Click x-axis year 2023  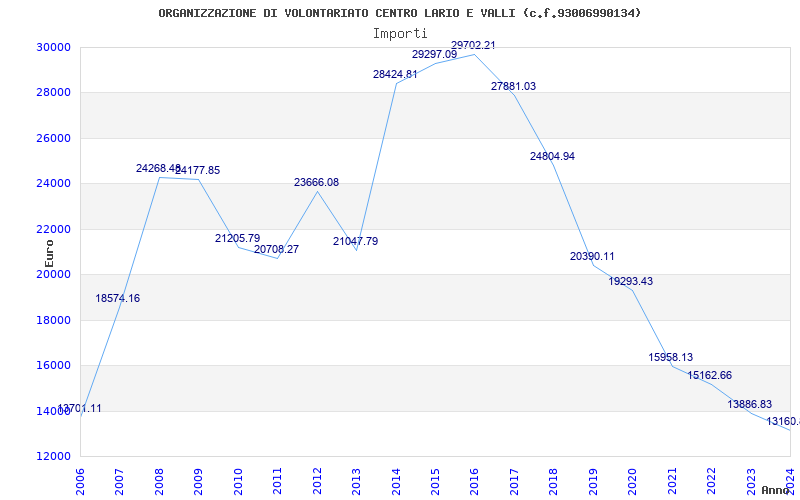pos(751,481)
